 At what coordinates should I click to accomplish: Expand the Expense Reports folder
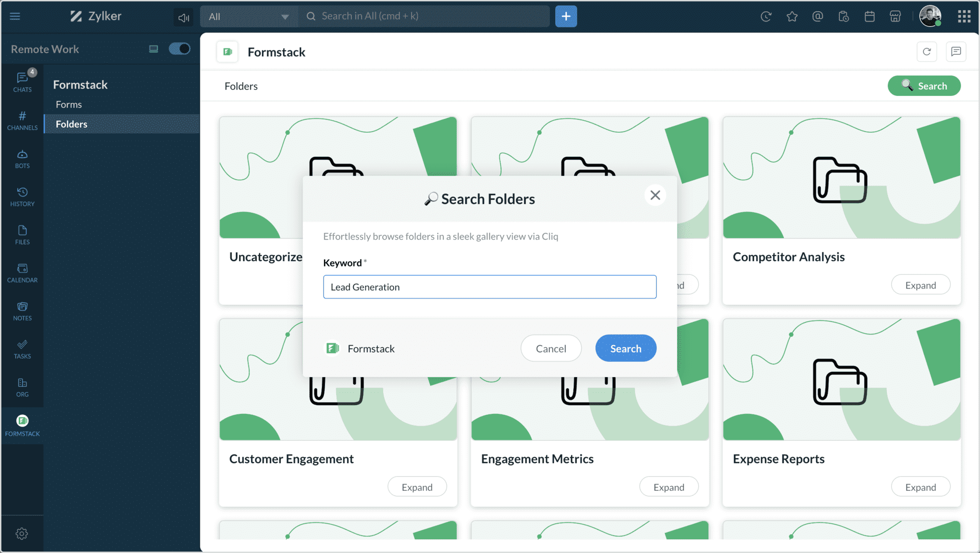(920, 487)
